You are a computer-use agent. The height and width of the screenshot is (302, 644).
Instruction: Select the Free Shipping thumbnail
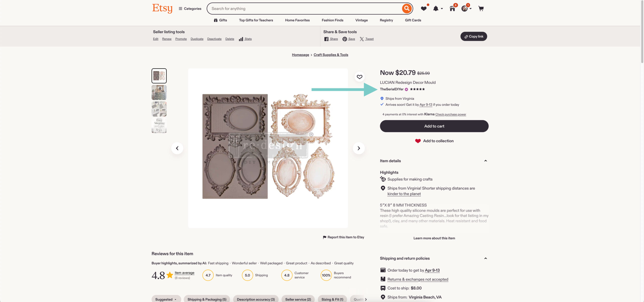159,125
